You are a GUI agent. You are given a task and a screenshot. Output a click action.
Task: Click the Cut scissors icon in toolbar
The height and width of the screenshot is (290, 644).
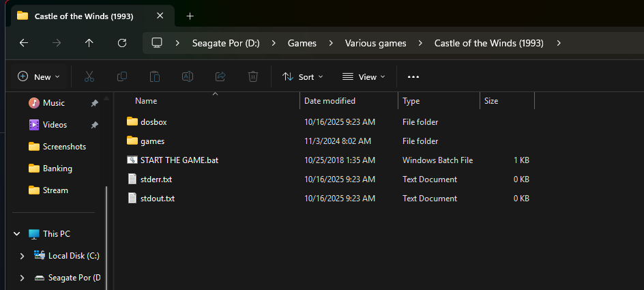89,76
